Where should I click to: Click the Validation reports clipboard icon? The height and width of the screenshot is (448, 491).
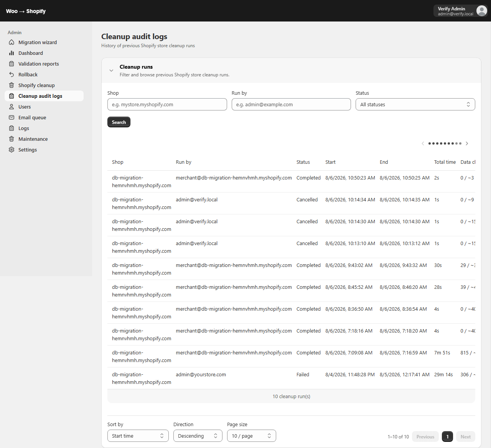pyautogui.click(x=12, y=64)
